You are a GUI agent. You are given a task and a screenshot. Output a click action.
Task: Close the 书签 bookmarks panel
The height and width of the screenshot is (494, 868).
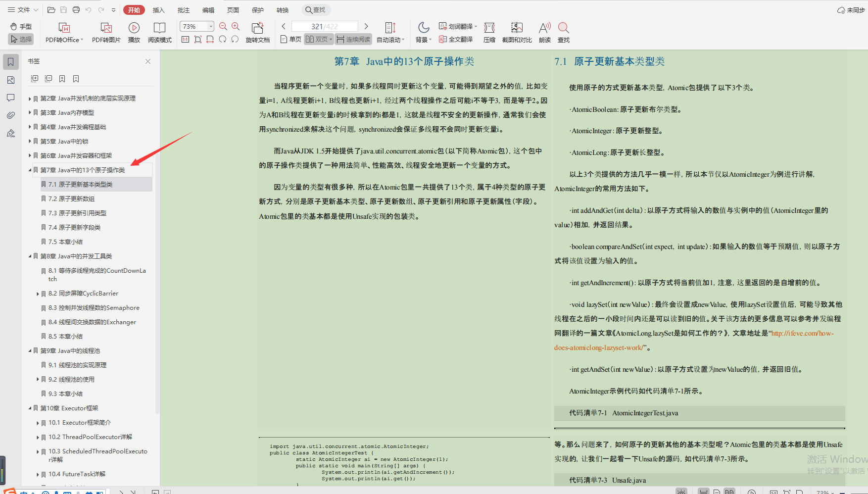coord(148,61)
